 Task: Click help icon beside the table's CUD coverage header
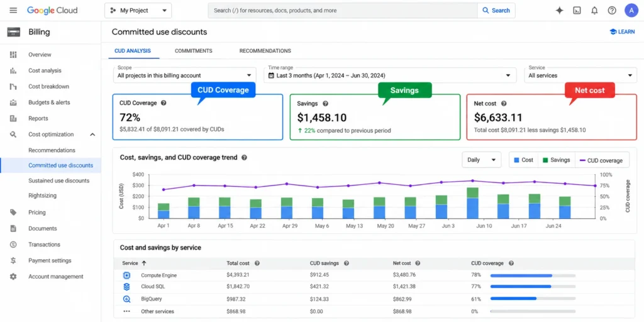click(511, 264)
